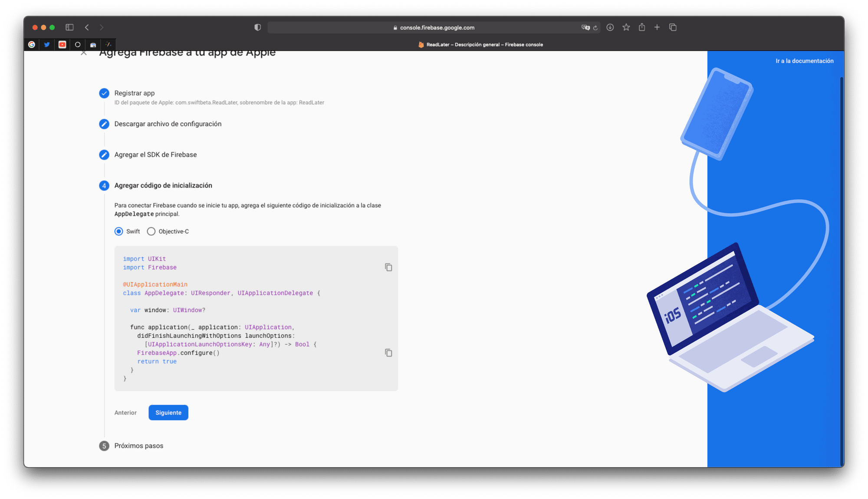Open the Google pinned tab
Viewport: 868px width, 499px height.
click(32, 44)
